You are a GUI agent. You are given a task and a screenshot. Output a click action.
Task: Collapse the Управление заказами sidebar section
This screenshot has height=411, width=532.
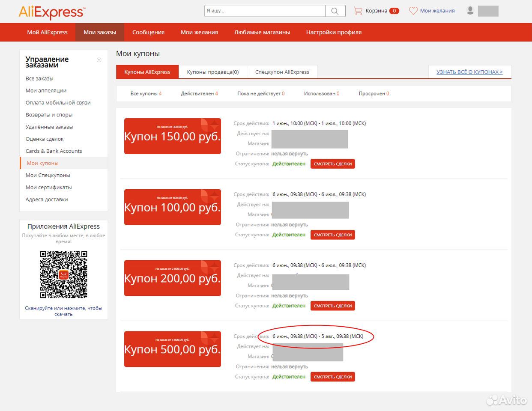coord(99,60)
